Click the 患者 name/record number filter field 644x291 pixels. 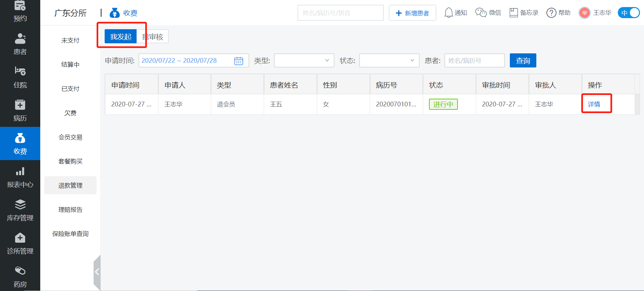474,60
